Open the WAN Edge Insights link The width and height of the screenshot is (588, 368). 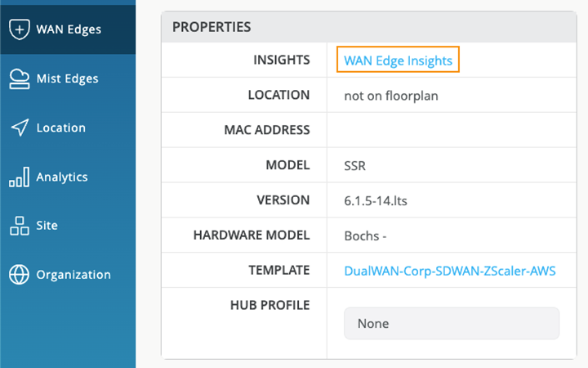pyautogui.click(x=398, y=61)
